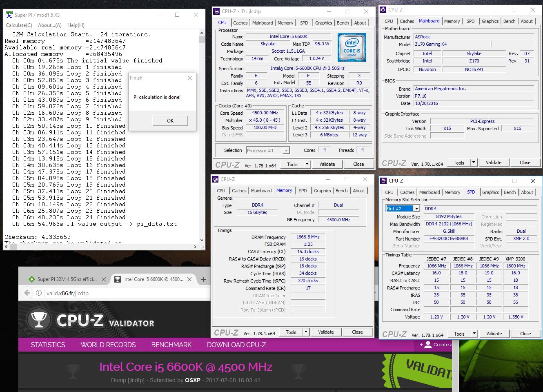This screenshot has width=543, height=392.
Task: Click the 'Intel Core i5 6600K @ 4500 MHz' heading
Action: 186,367
